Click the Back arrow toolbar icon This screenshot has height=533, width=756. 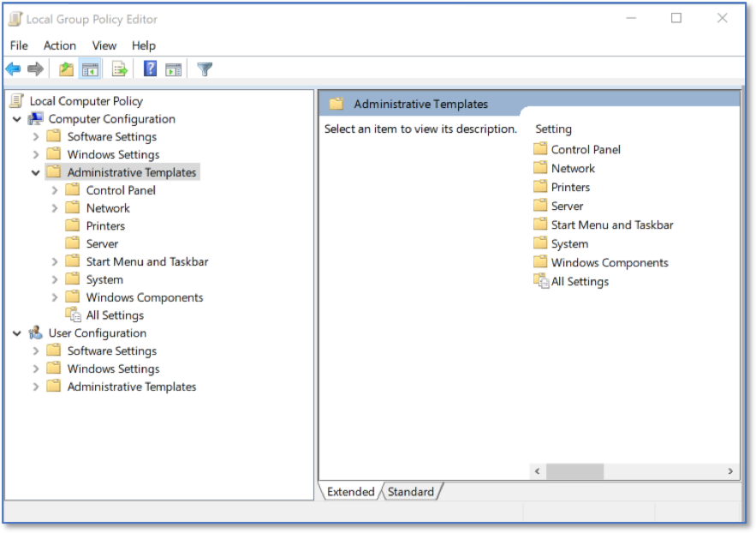[14, 69]
